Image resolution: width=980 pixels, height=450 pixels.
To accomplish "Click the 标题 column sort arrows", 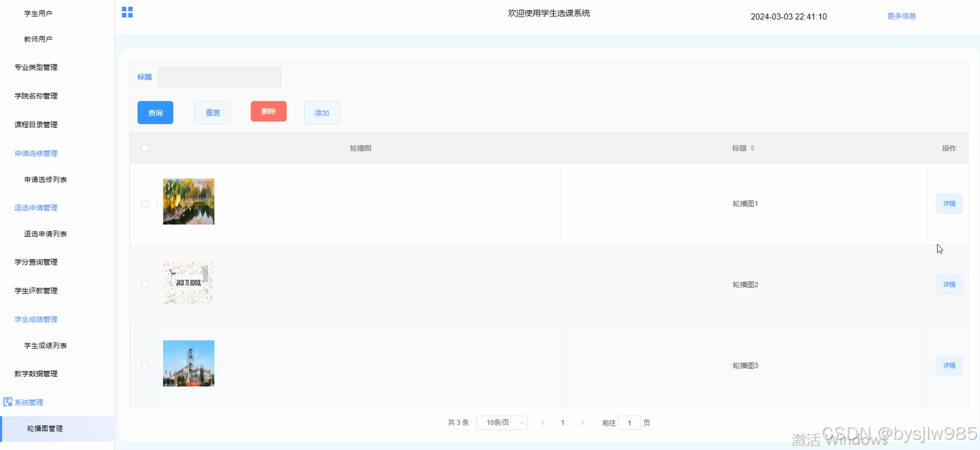I will 753,149.
